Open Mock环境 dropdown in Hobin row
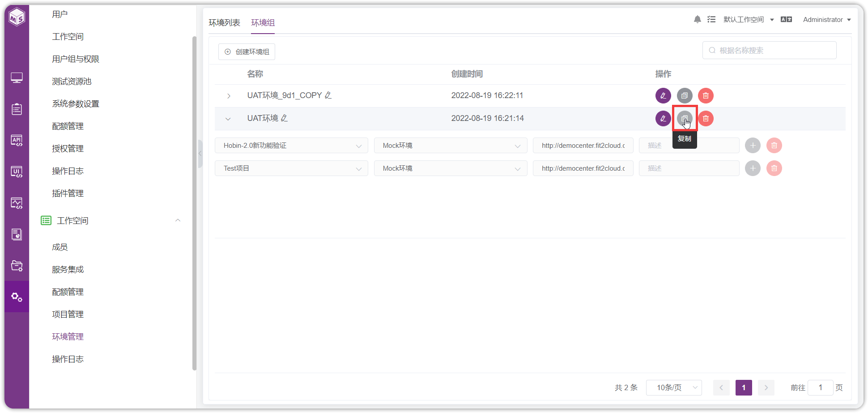Image resolution: width=868 pixels, height=413 pixels. coord(451,146)
